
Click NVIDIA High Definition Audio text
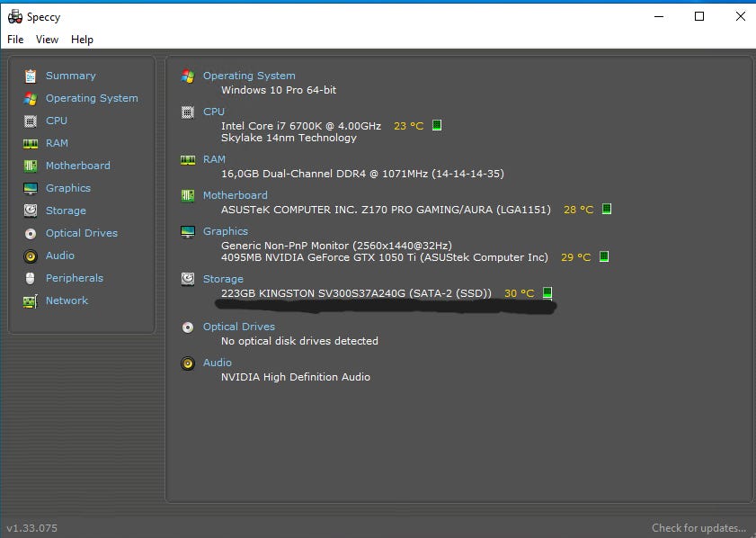coord(296,377)
